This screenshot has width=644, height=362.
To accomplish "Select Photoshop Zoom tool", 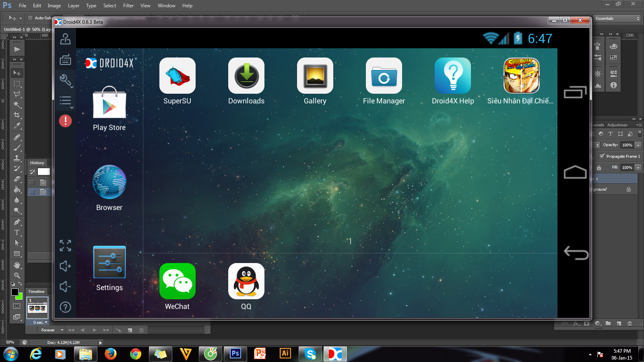I will pos(17,276).
